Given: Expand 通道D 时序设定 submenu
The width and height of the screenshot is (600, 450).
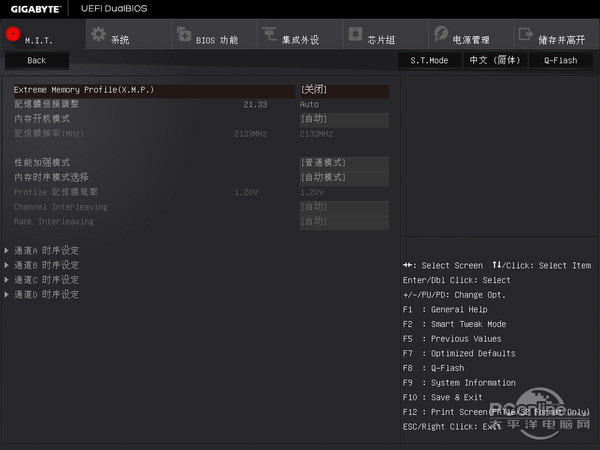Looking at the screenshot, I should click(x=46, y=295).
